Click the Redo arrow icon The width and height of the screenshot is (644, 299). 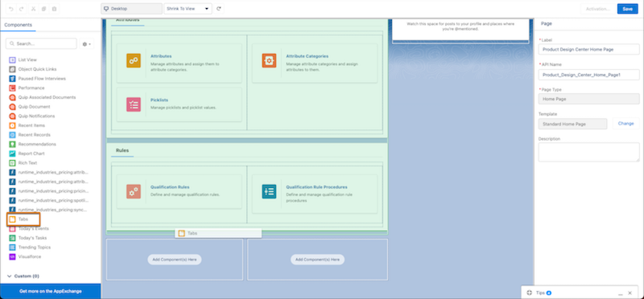[22, 9]
